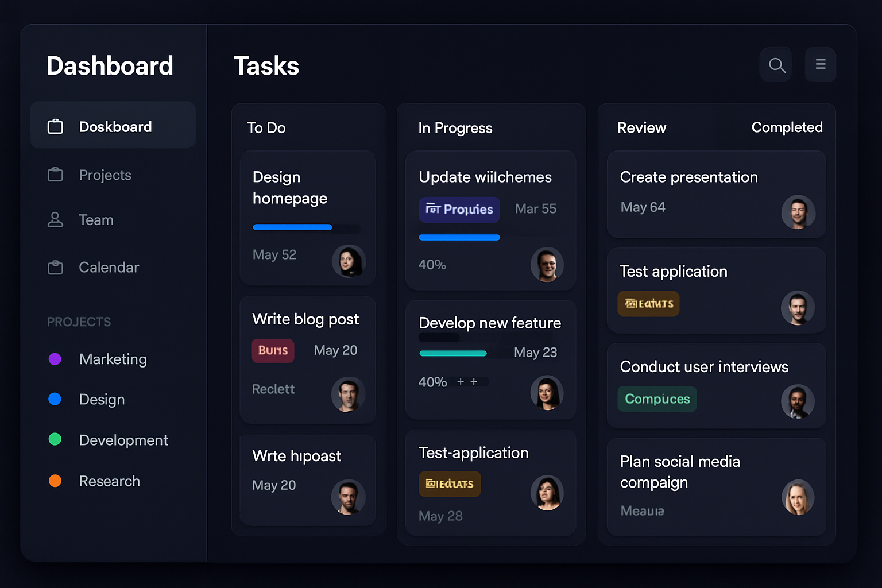This screenshot has width=882, height=588.
Task: Select the Review tab
Action: tap(641, 127)
